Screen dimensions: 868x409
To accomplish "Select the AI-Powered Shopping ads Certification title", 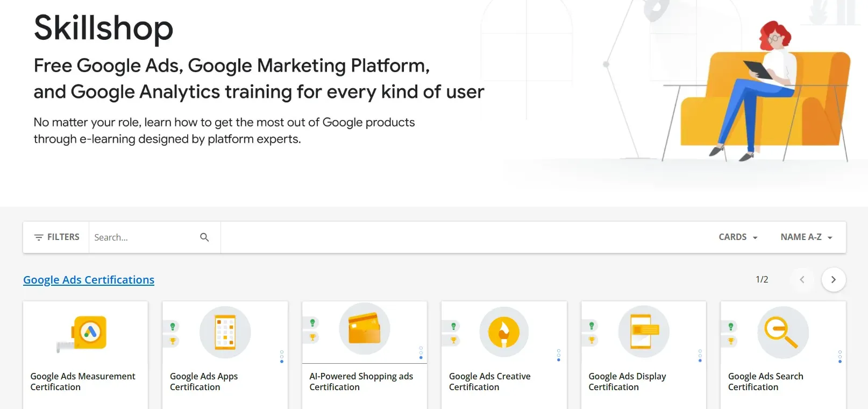I will (x=361, y=382).
